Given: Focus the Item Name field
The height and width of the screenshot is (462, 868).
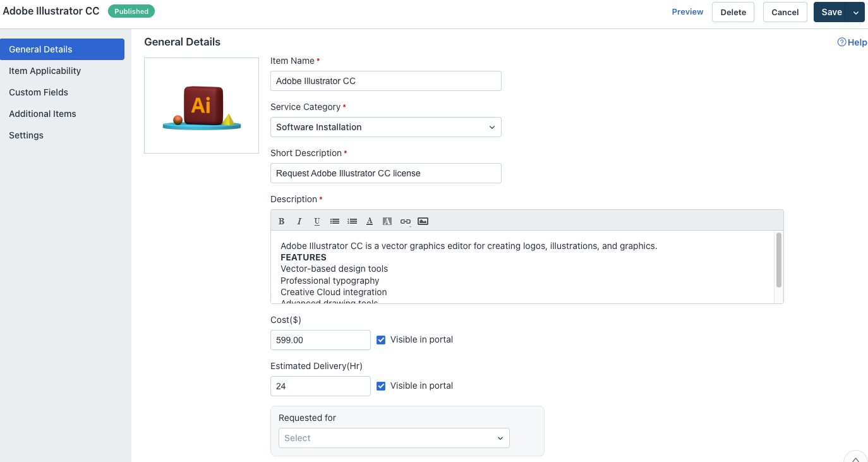Looking at the screenshot, I should pos(386,81).
